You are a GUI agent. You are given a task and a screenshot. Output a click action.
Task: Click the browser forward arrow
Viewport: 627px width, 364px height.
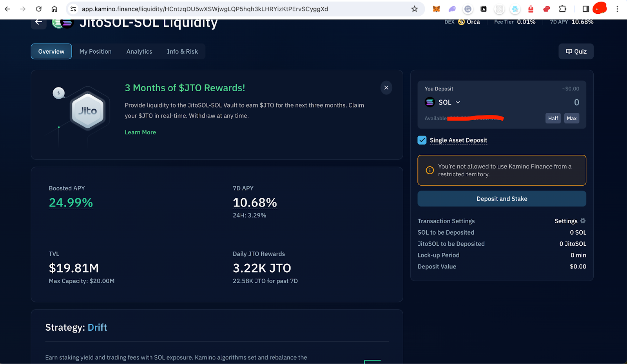pos(23,9)
